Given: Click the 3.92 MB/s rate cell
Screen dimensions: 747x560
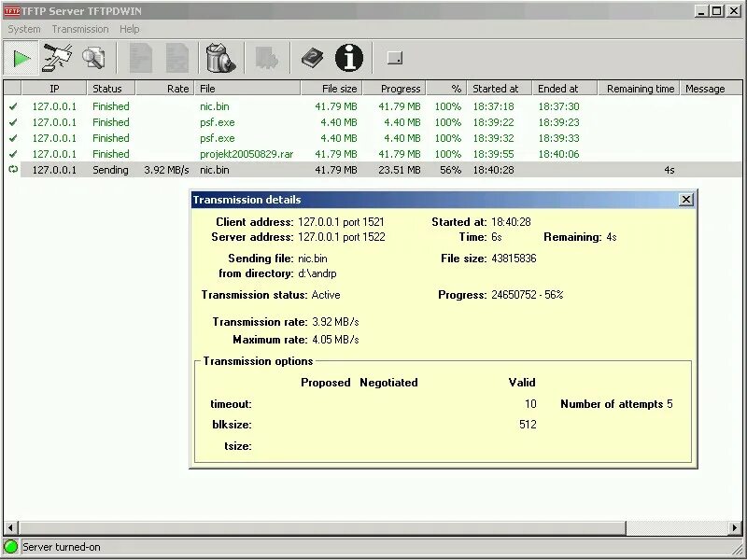Looking at the screenshot, I should (x=166, y=170).
